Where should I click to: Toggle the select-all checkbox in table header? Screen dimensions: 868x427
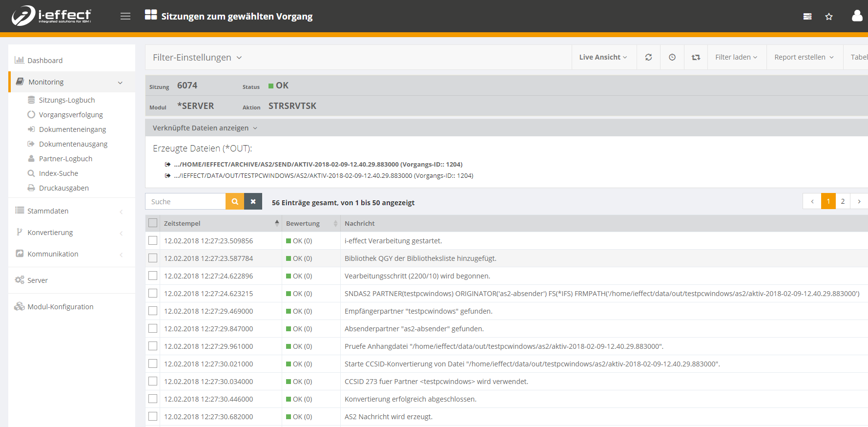pyautogui.click(x=153, y=223)
